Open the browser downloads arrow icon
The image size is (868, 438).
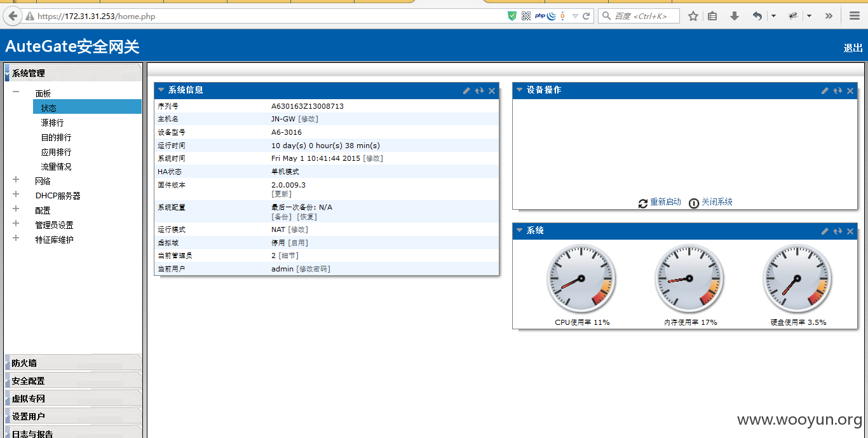[735, 16]
